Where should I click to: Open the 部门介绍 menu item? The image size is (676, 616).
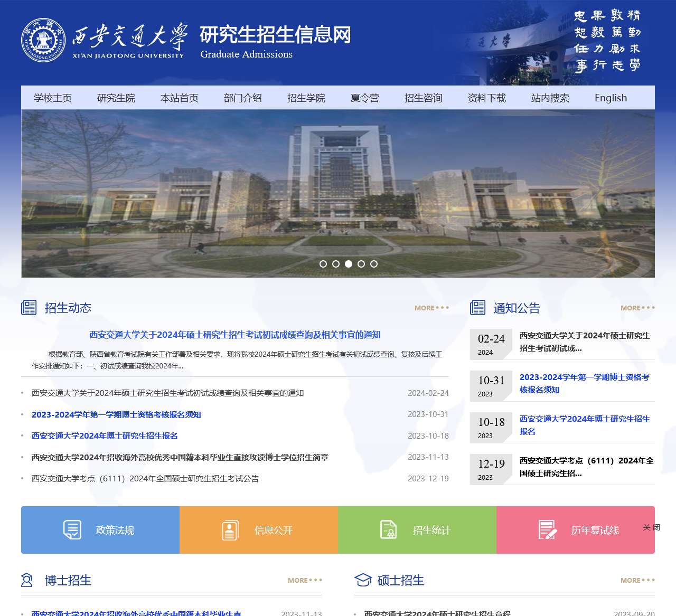243,98
